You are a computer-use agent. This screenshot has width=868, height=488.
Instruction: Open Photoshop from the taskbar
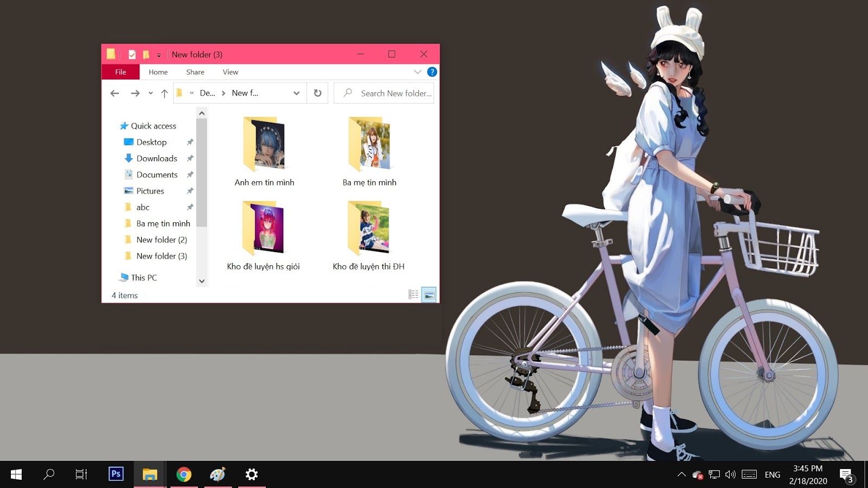point(116,474)
